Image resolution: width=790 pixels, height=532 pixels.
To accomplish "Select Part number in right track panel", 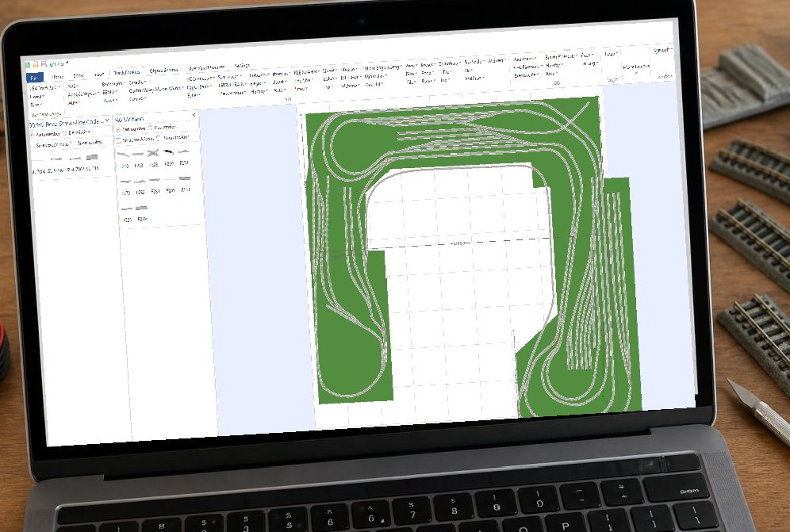I will point(131,129).
